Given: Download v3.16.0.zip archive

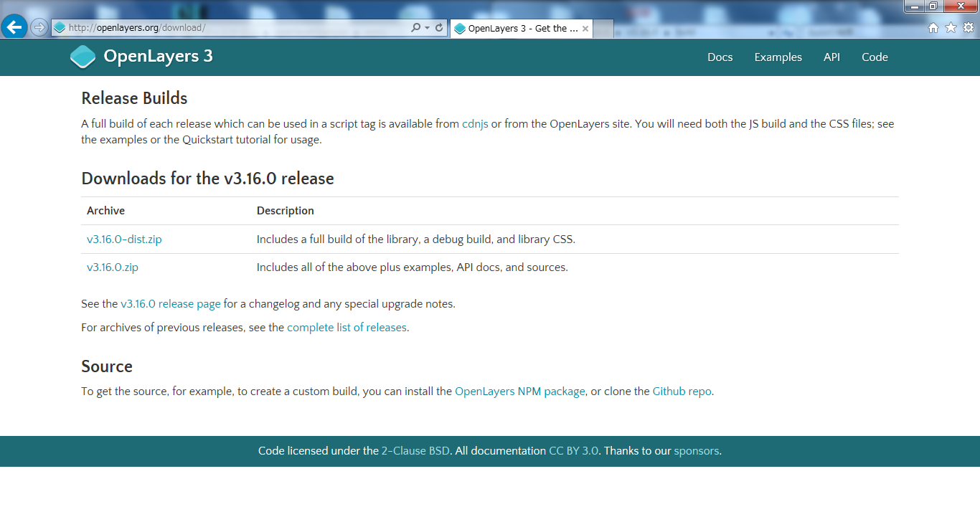Looking at the screenshot, I should pos(113,267).
